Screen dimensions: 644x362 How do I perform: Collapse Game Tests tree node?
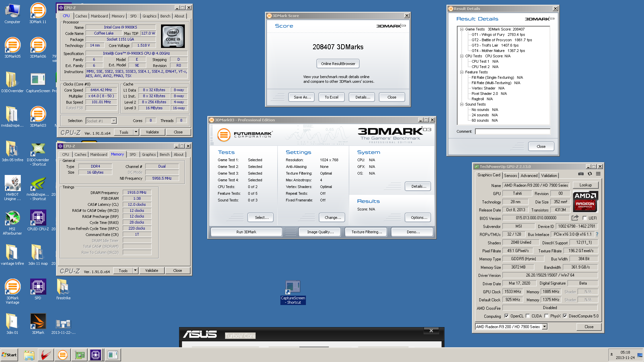click(462, 29)
